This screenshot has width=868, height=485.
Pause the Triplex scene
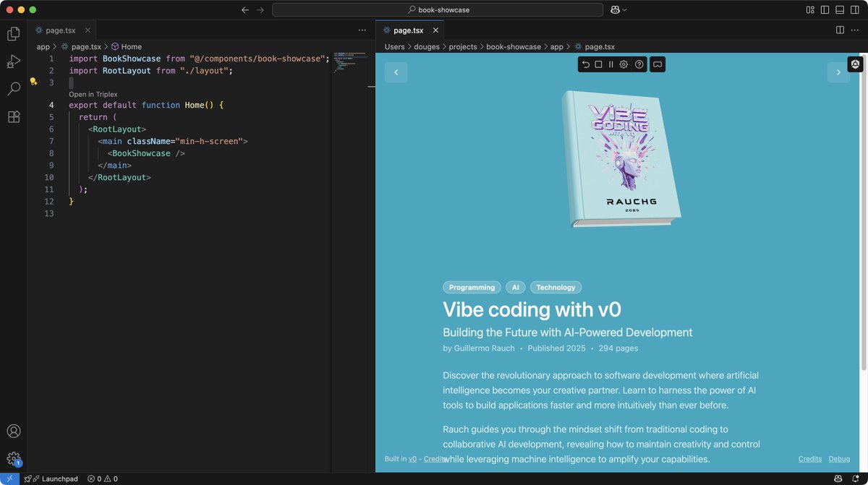tap(611, 64)
